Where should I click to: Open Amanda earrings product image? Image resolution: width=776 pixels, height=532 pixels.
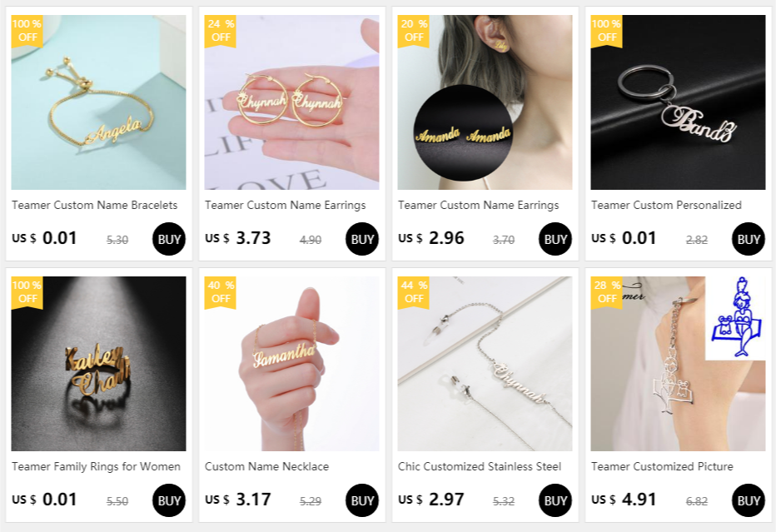pos(485,102)
